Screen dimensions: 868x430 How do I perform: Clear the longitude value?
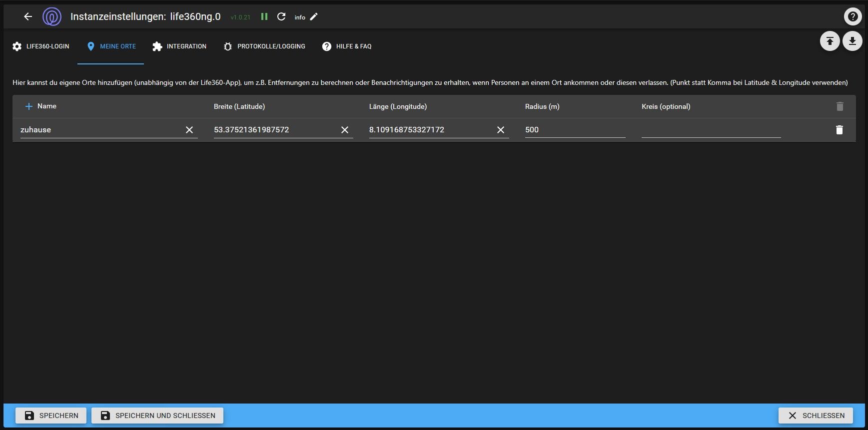click(x=501, y=130)
